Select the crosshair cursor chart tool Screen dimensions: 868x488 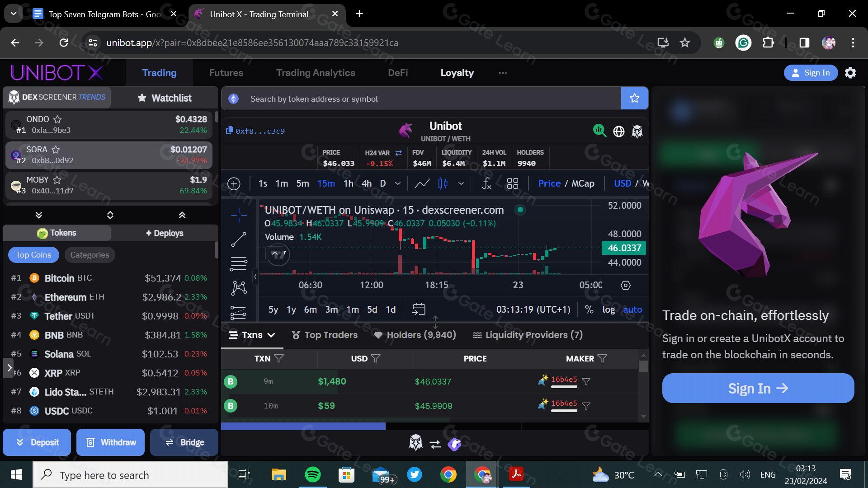(239, 215)
